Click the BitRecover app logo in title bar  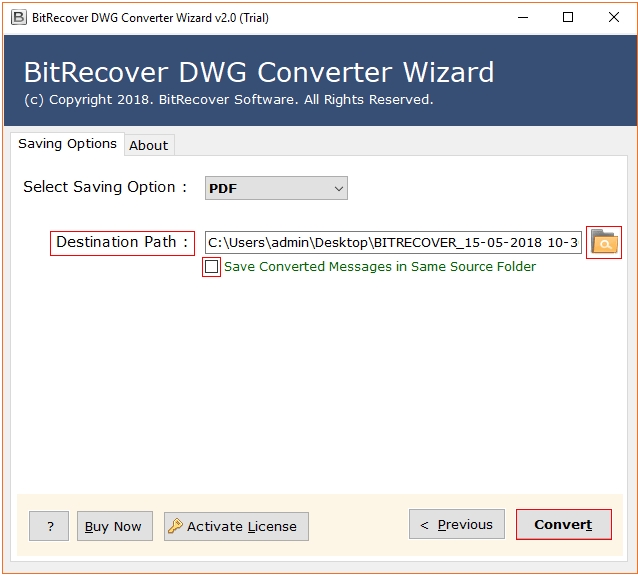pyautogui.click(x=18, y=17)
